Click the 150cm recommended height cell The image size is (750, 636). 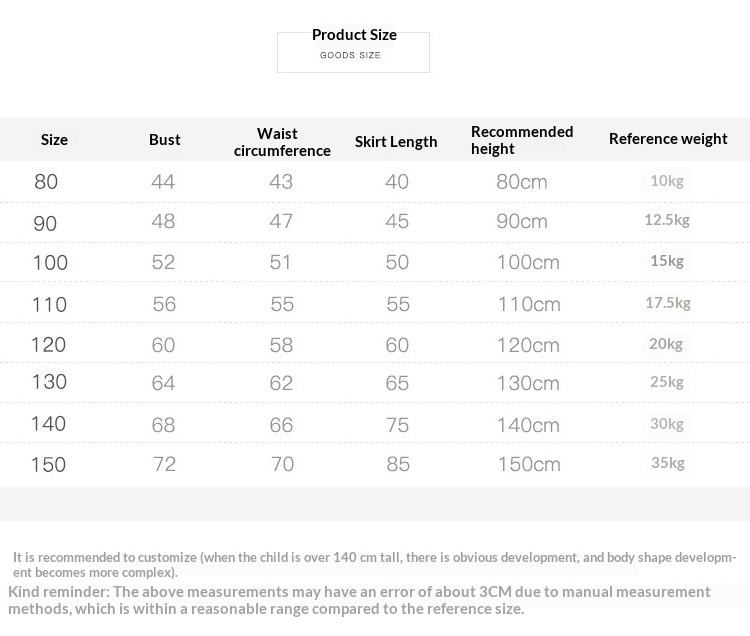point(528,465)
